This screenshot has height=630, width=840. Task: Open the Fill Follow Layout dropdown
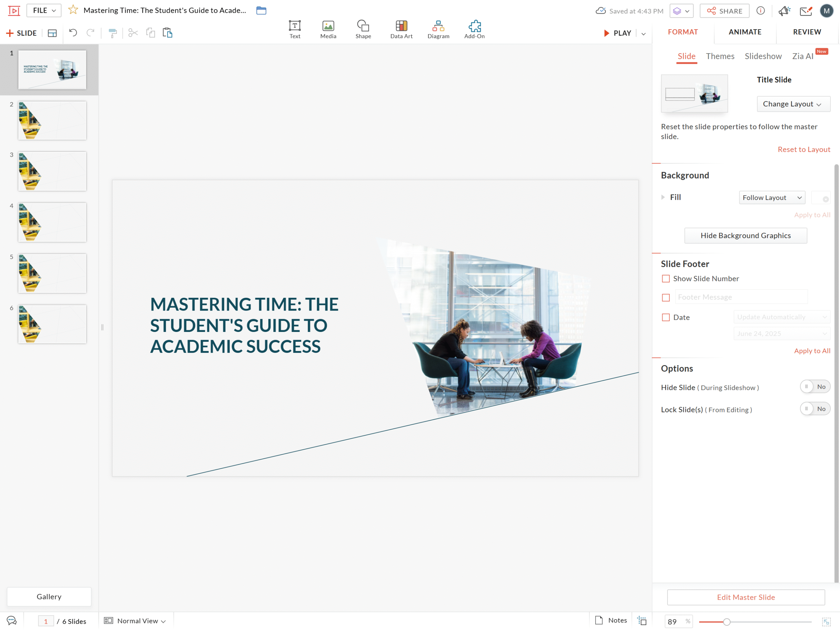pos(772,198)
